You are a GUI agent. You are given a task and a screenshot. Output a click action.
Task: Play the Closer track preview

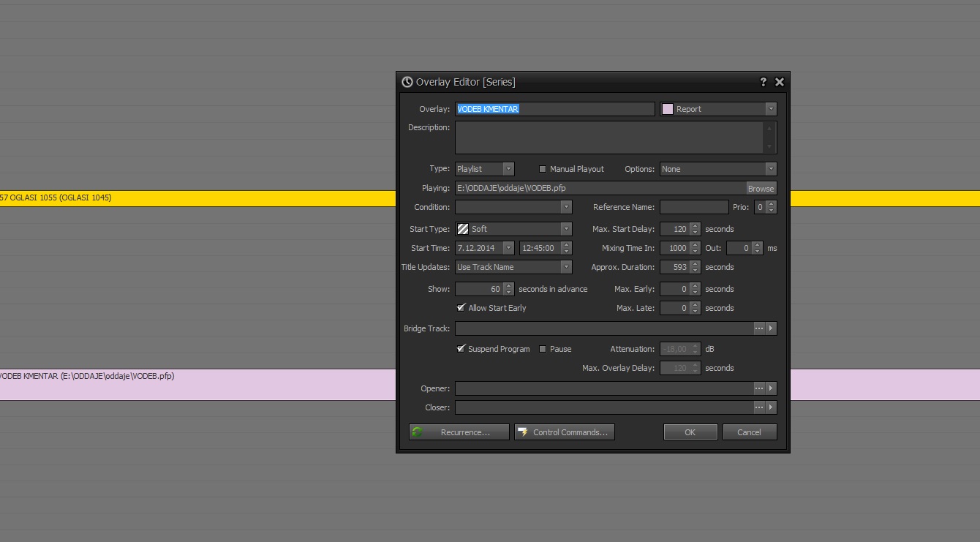coord(771,407)
